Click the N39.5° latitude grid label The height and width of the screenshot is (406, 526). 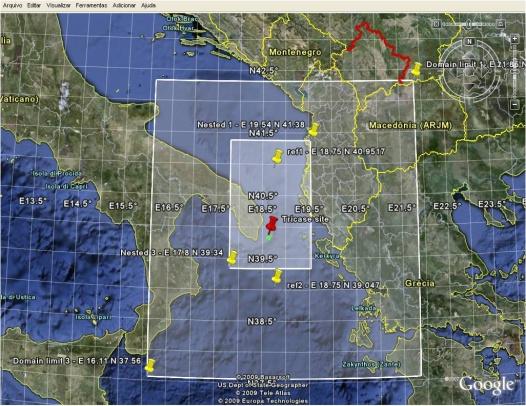pos(263,259)
